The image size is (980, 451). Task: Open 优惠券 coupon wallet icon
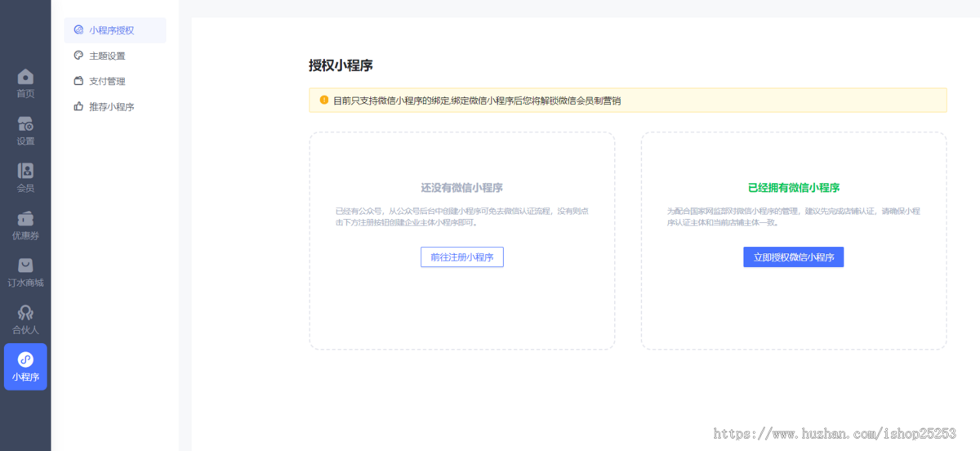pos(25,219)
